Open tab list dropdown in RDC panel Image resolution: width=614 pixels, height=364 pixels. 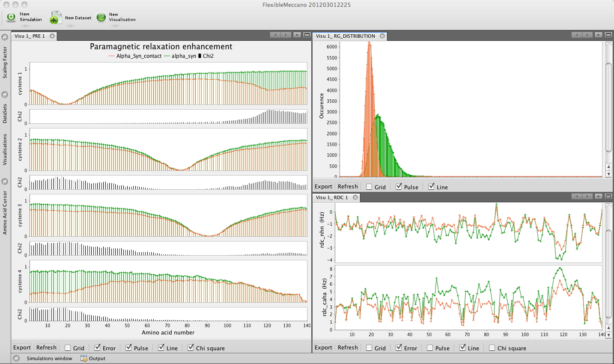[x=598, y=197]
